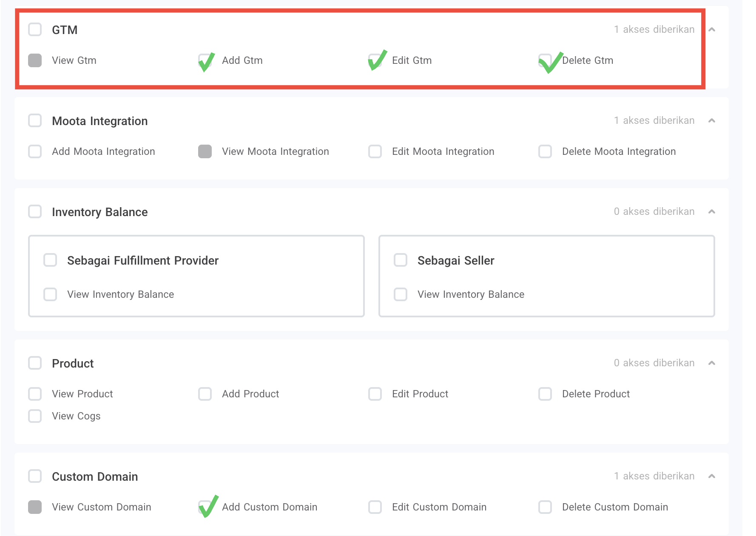756x536 pixels.
Task: Select the Product group checkbox
Action: click(35, 363)
